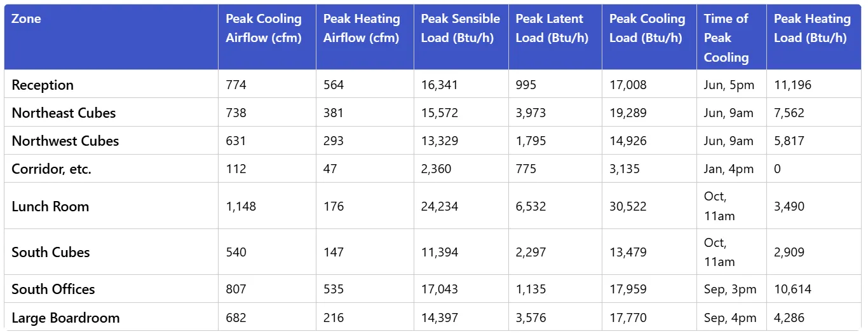Click the South Cubes zone cell
This screenshot has width=868, height=336.
(51, 253)
